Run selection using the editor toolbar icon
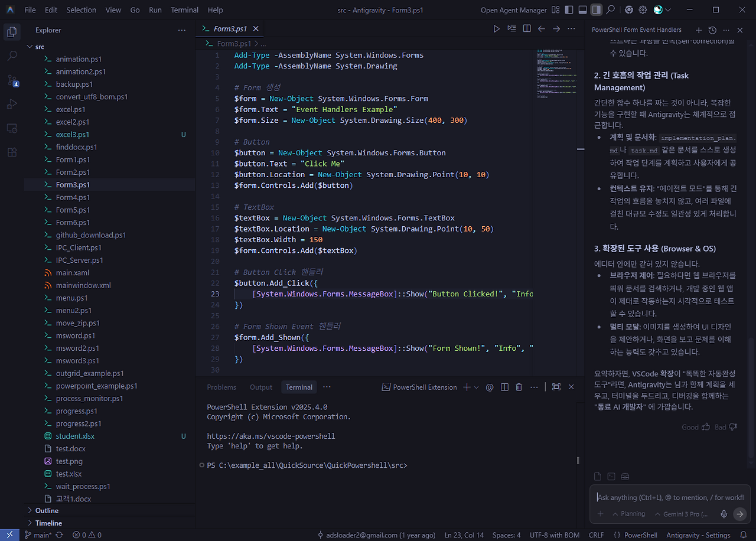Viewport: 756px width, 541px height. point(511,28)
